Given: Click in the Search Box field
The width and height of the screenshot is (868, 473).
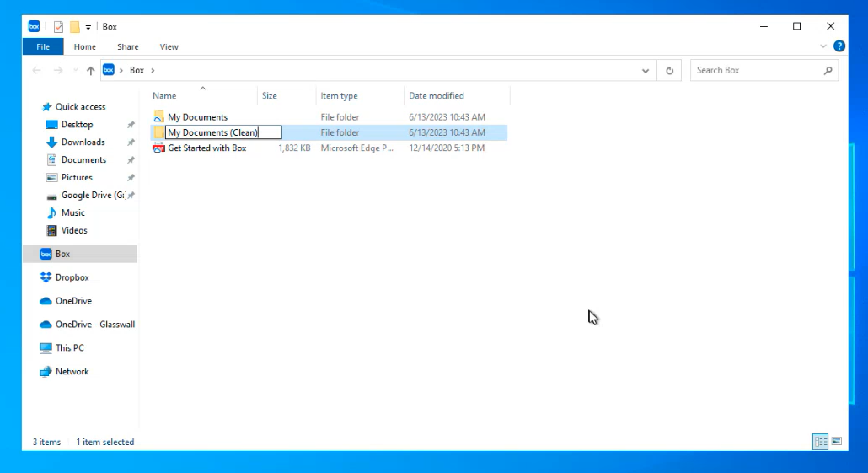Looking at the screenshot, I should coord(756,70).
